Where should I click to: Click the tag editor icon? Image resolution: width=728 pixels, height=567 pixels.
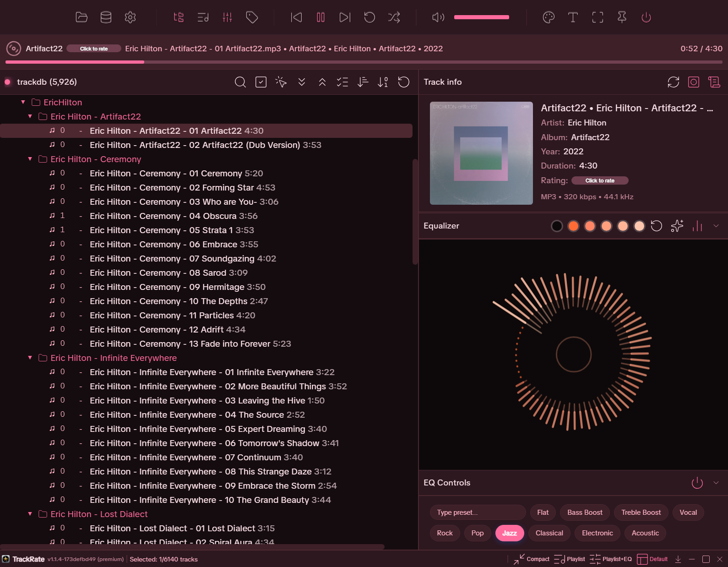tap(252, 17)
